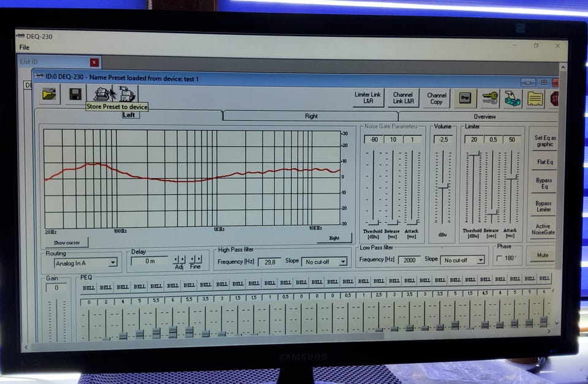
Task: Click the first BELL filter type button in PEQ
Action: (x=88, y=288)
